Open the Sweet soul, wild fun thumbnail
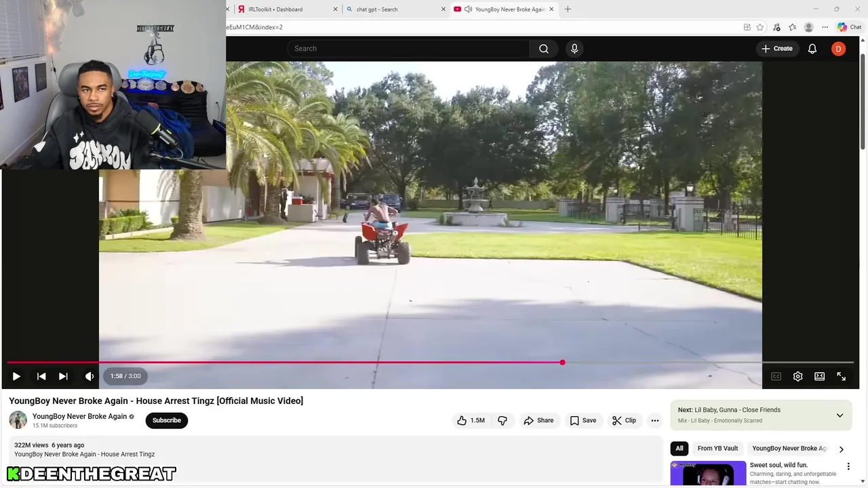The width and height of the screenshot is (868, 488). click(708, 474)
